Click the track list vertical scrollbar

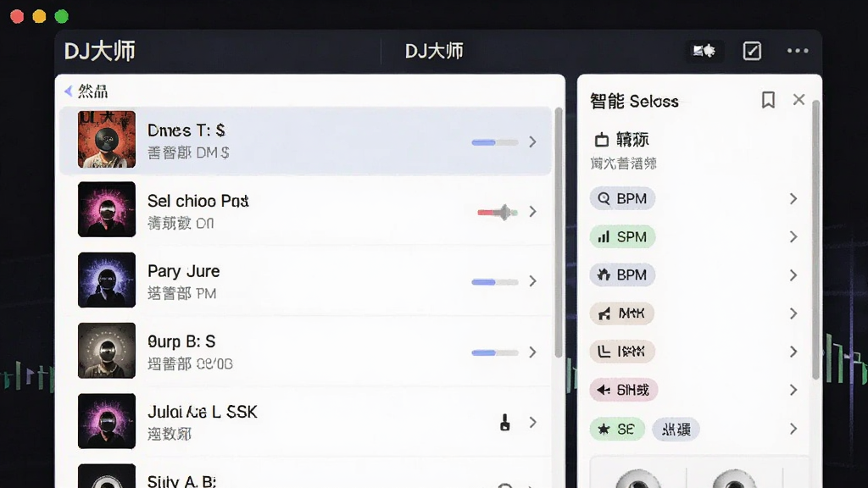click(558, 232)
